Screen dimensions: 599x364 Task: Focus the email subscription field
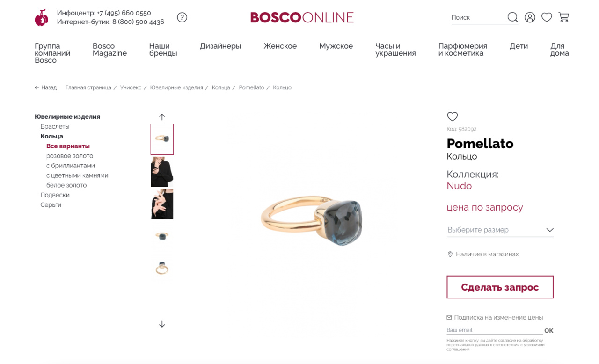tap(494, 330)
